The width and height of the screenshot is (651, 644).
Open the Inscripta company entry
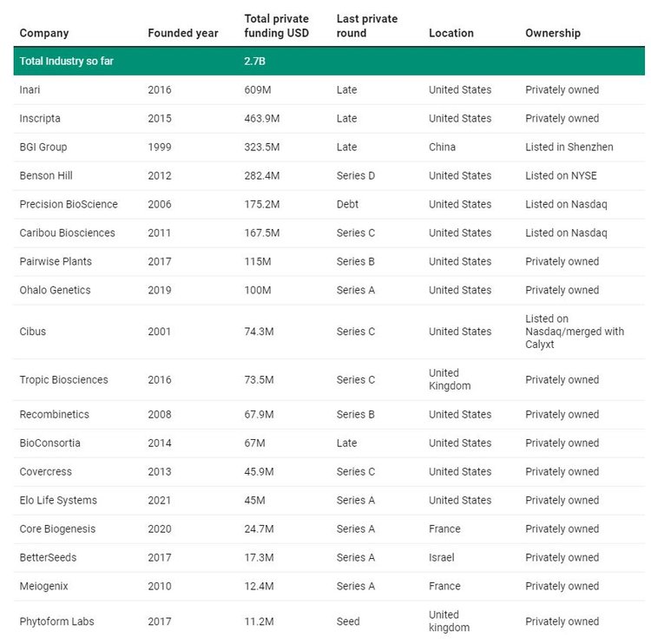pos(40,118)
